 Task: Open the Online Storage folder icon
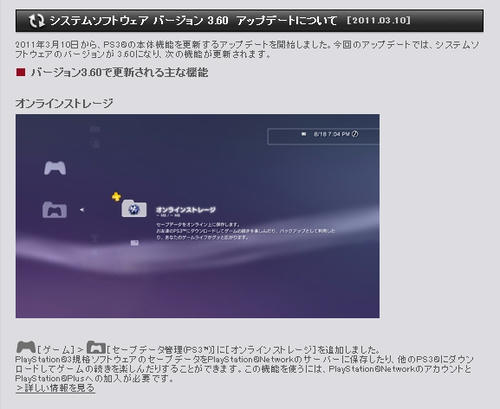pyautogui.click(x=134, y=209)
